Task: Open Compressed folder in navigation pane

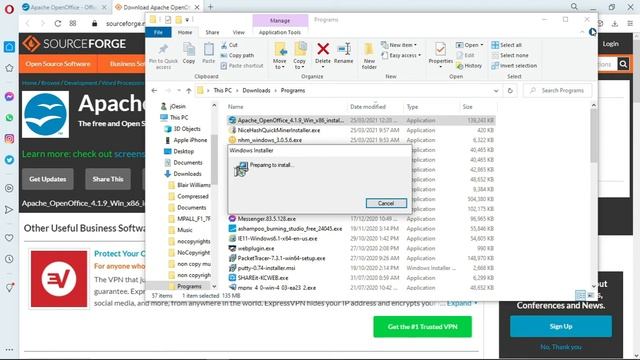Action: click(x=193, y=196)
